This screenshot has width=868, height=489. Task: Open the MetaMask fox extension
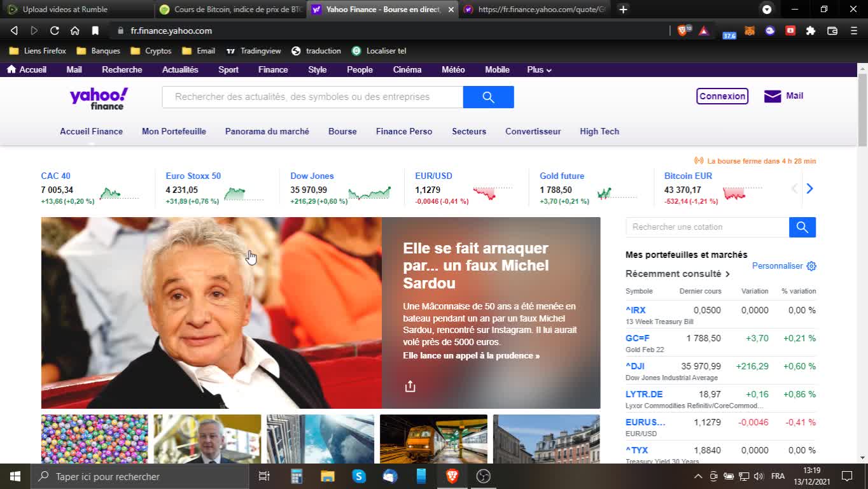[x=750, y=31]
